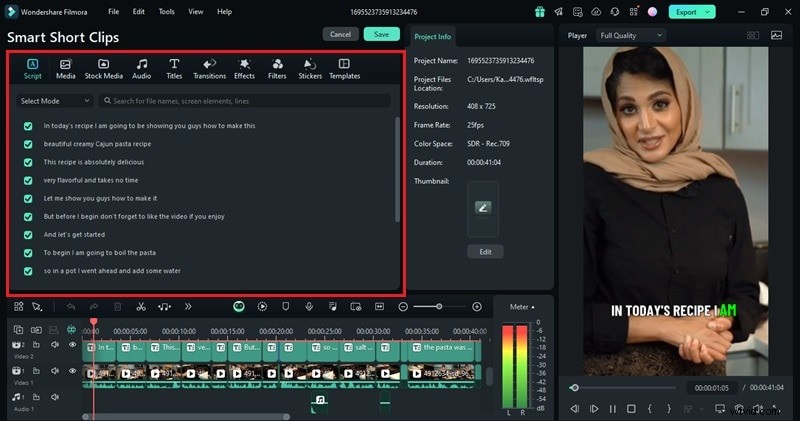Click the headset support icon
The image size is (800, 421).
(615, 12)
